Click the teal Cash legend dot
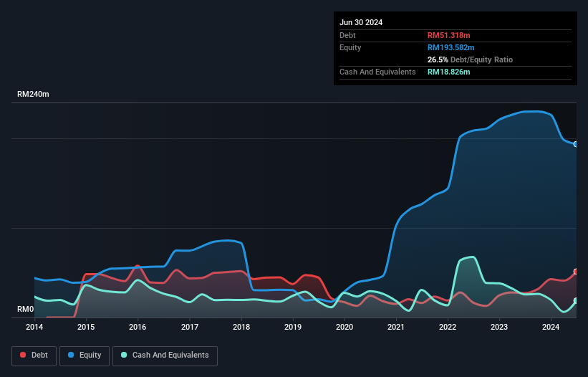The height and width of the screenshot is (377, 588). click(124, 355)
